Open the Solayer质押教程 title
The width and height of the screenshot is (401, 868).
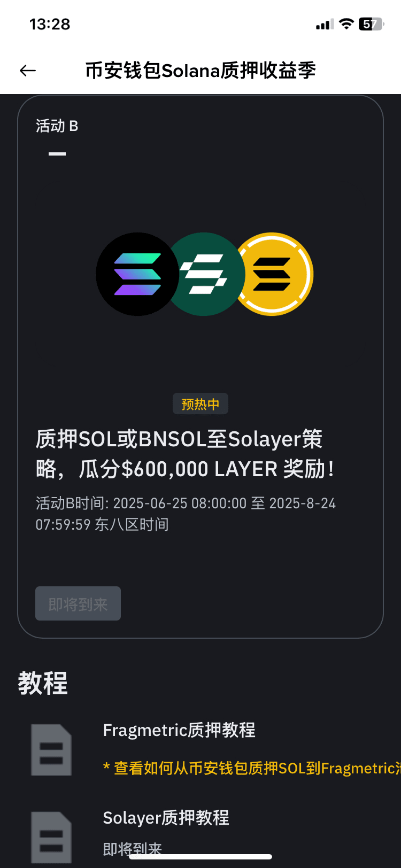166,818
